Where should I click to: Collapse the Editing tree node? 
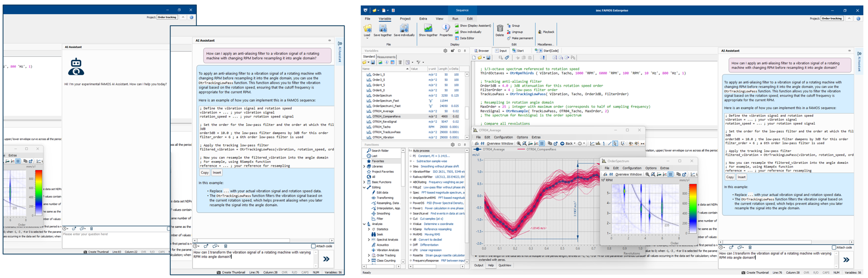tap(364, 188)
